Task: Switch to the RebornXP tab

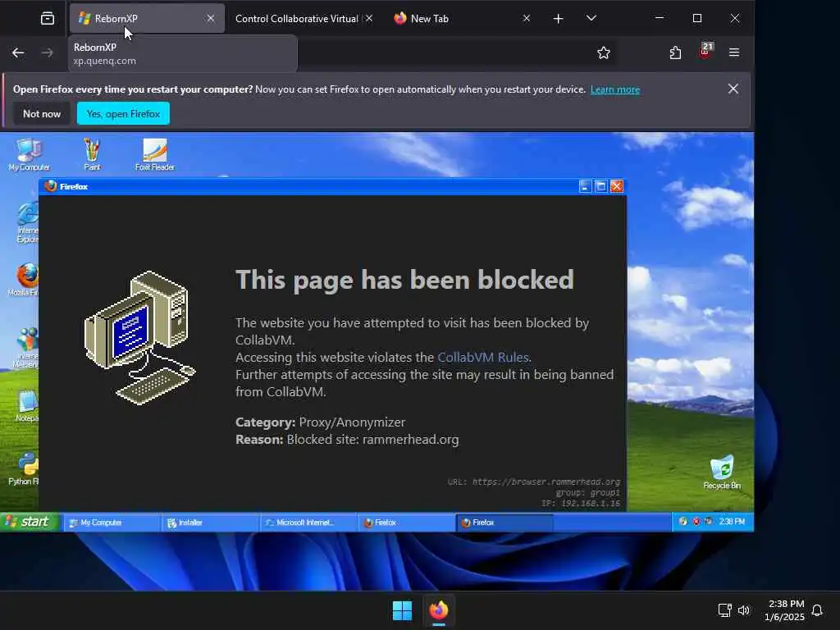Action: (147, 18)
